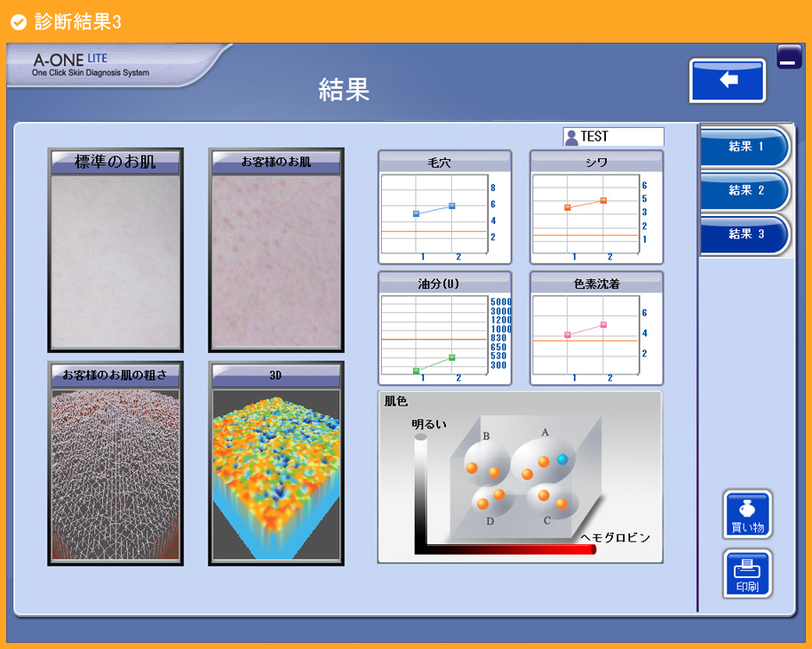812x649 pixels.
Task: Click the user icon beside TEST
Action: tap(571, 137)
